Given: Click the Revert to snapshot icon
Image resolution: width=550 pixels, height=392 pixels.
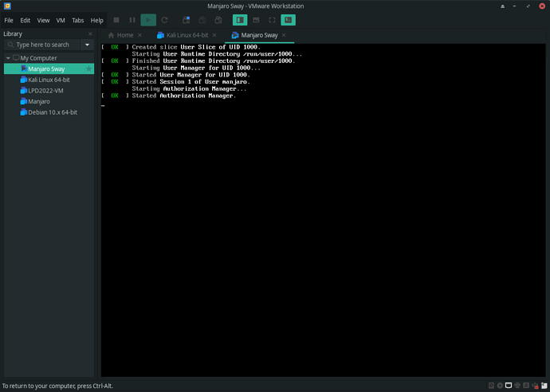Looking at the screenshot, I should (202, 21).
